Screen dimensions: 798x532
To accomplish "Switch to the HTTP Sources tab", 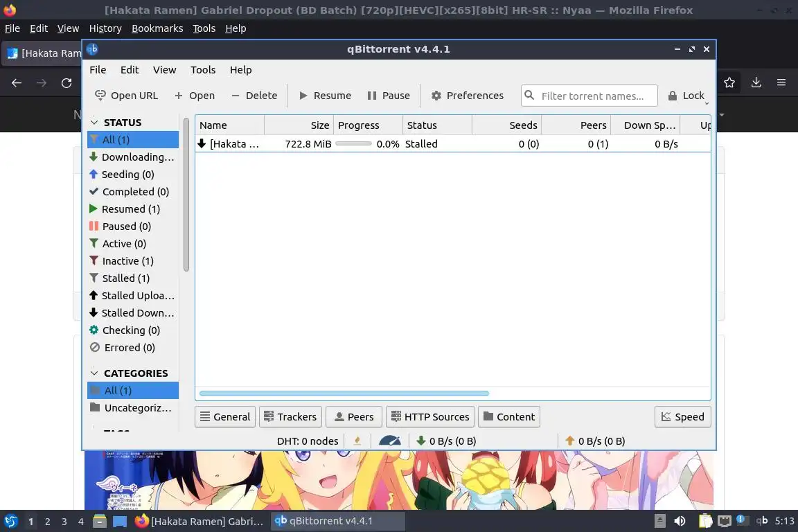I will tap(430, 417).
